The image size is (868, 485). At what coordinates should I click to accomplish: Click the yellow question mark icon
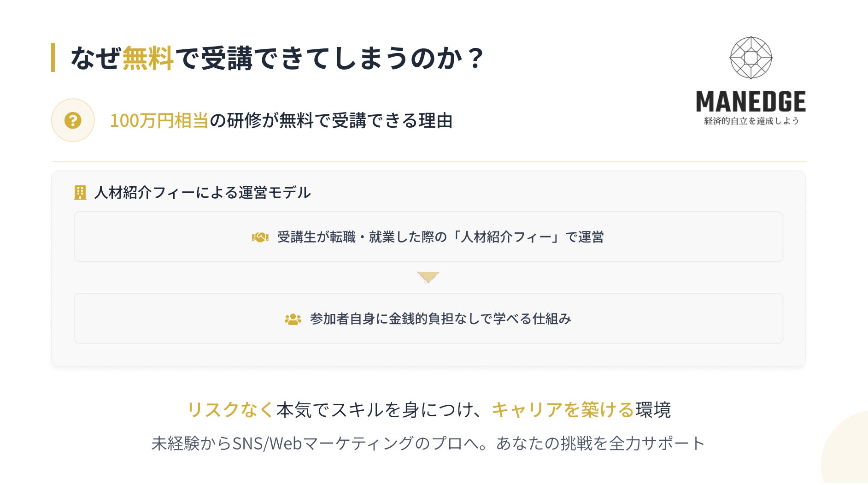click(x=73, y=120)
